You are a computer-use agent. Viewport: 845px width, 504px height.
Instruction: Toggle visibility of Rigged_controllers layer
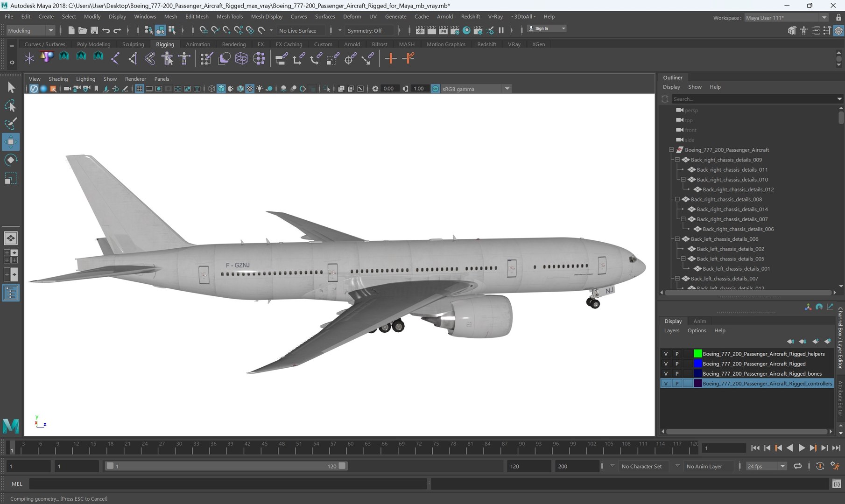coord(666,383)
